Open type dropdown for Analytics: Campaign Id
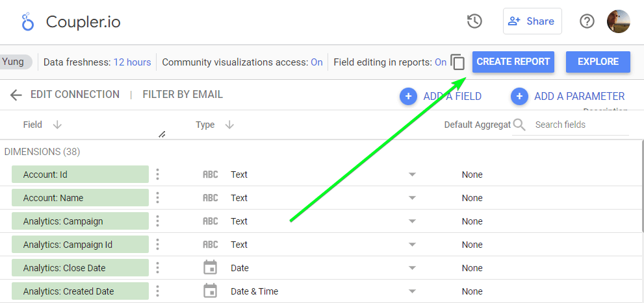This screenshot has width=644, height=303. click(x=413, y=245)
